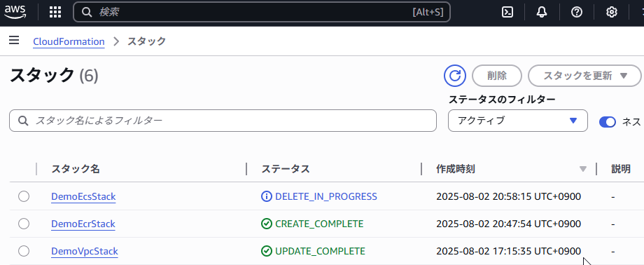The height and width of the screenshot is (265, 644).
Task: Go to the CloudFormation breadcrumb link
Action: click(69, 41)
